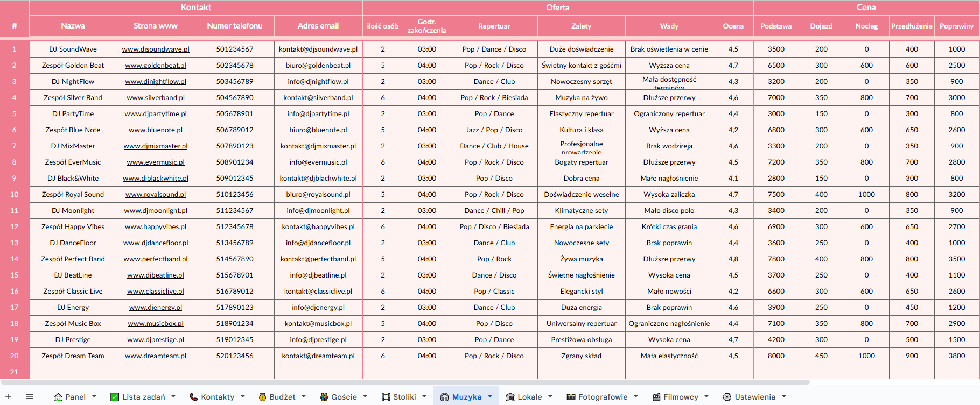Click the house icon on Panel tab
The width and height of the screenshot is (980, 405).
pos(58,397)
